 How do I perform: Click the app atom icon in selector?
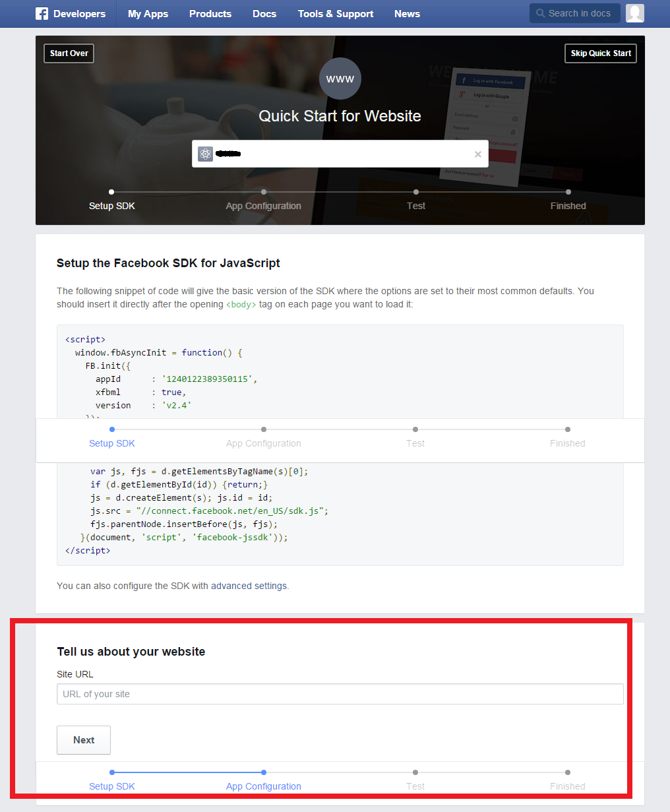[x=205, y=154]
